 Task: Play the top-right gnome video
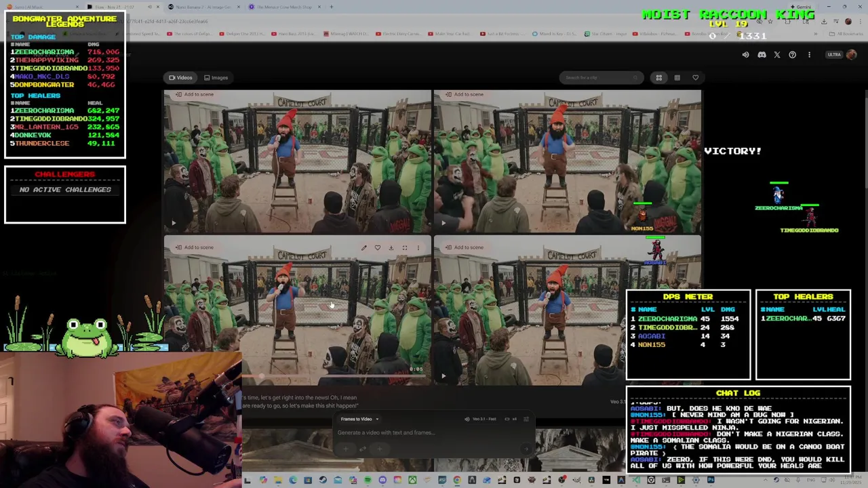coord(443,222)
